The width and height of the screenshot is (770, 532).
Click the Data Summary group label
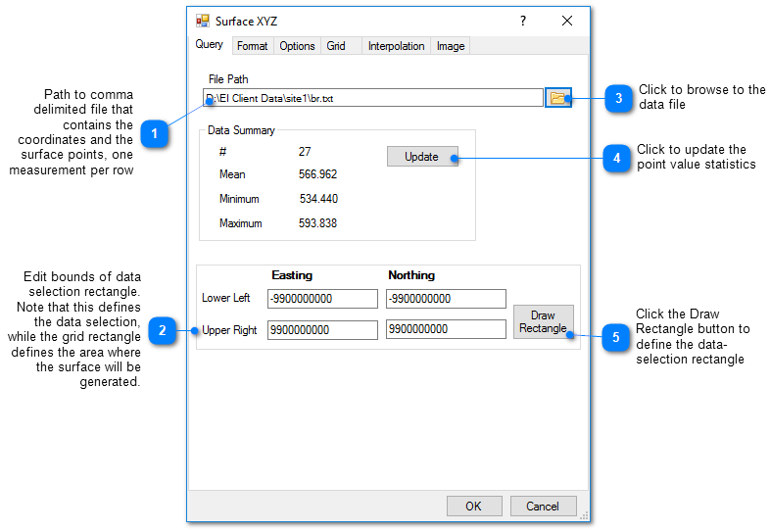click(x=241, y=130)
